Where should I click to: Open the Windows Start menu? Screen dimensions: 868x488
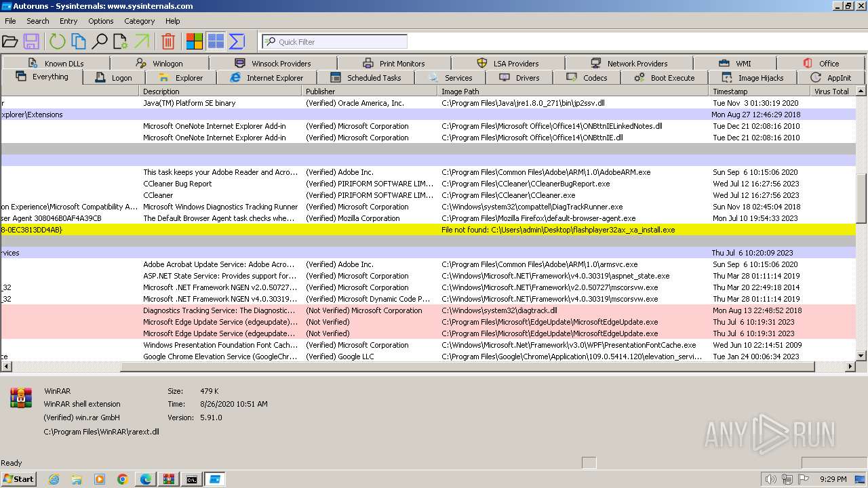coord(18,479)
